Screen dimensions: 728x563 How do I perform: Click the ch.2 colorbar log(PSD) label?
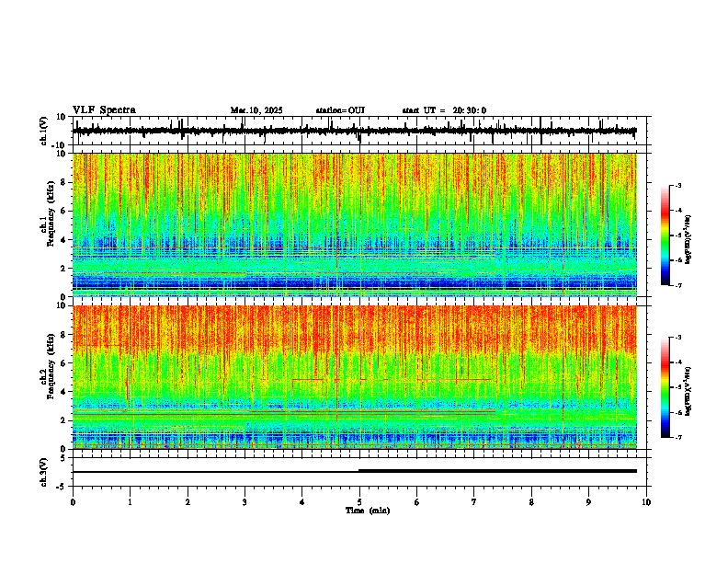[688, 391]
